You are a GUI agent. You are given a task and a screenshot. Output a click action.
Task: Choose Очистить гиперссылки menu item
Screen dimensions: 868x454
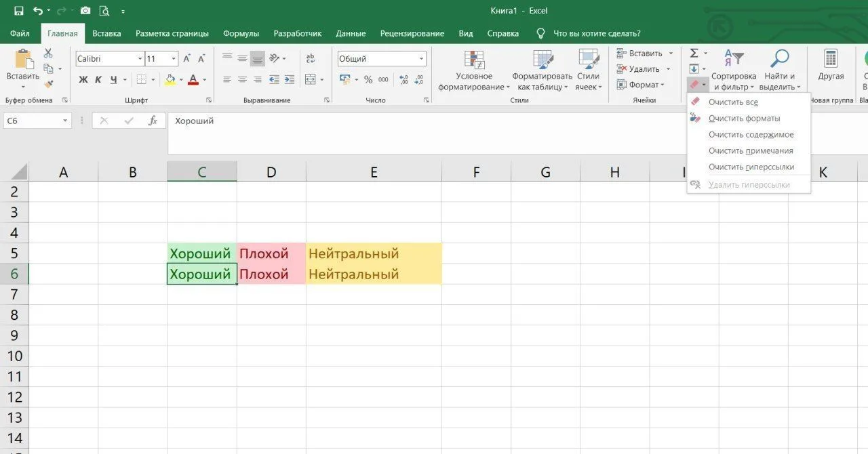pos(749,167)
